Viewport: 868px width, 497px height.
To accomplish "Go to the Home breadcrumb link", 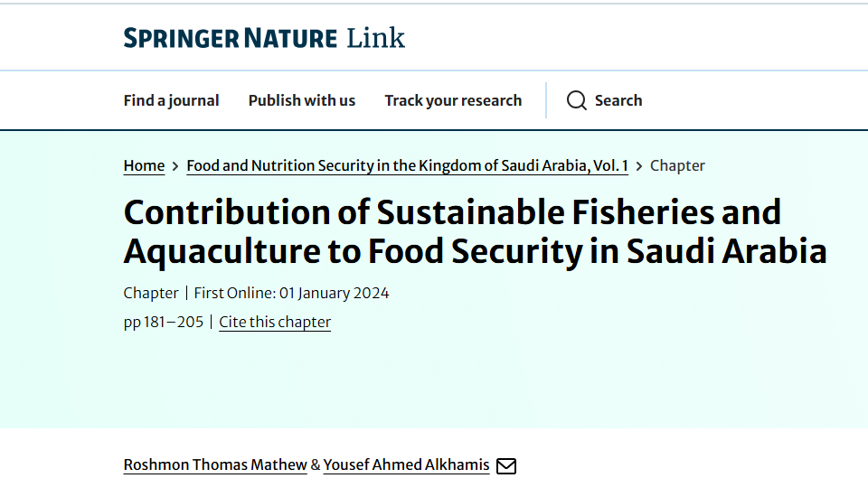I will 144,165.
